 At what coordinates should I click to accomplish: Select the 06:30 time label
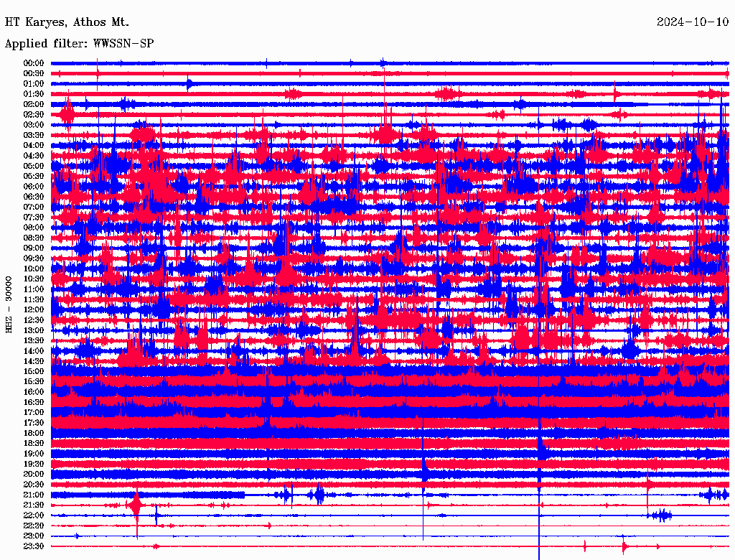(34, 197)
